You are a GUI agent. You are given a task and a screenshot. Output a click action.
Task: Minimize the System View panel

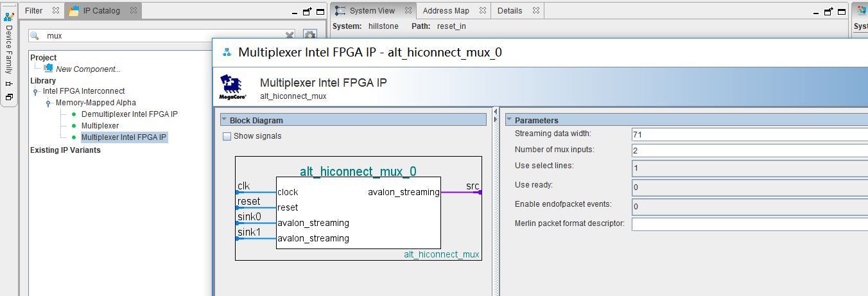(x=816, y=13)
